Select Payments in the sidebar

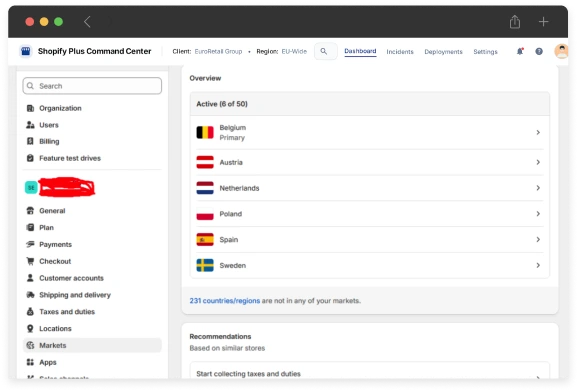[92, 244]
